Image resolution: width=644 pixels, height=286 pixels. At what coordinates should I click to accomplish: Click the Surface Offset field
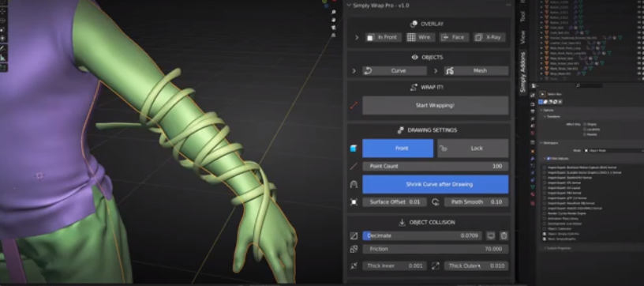coord(395,202)
